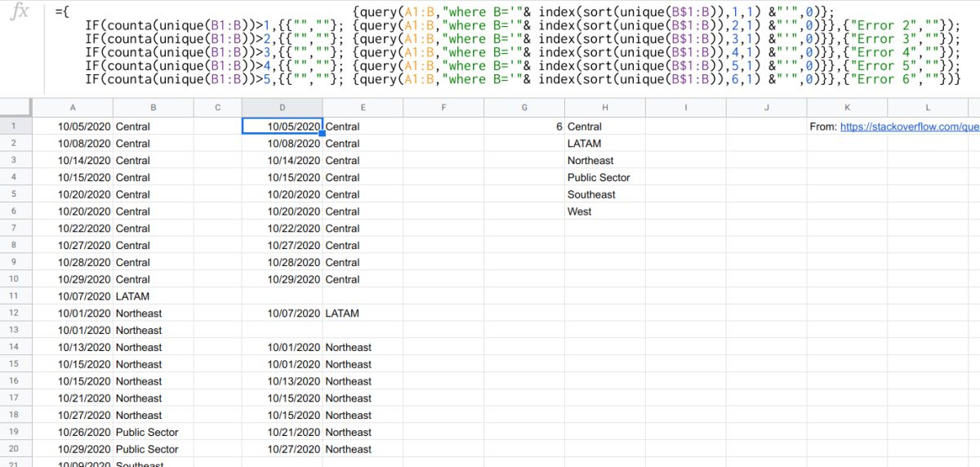Click the select-all corner box

pyautogui.click(x=15, y=108)
